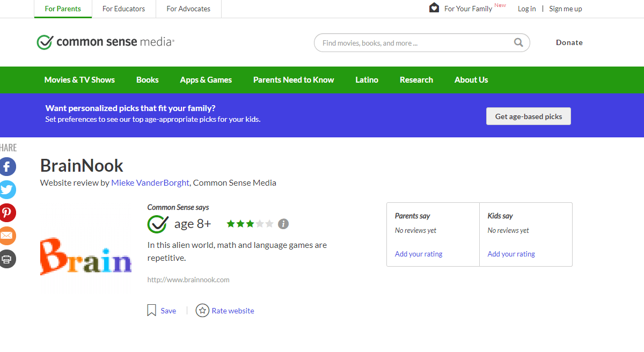Open the About Us menu
The image size is (644, 352).
tap(471, 79)
